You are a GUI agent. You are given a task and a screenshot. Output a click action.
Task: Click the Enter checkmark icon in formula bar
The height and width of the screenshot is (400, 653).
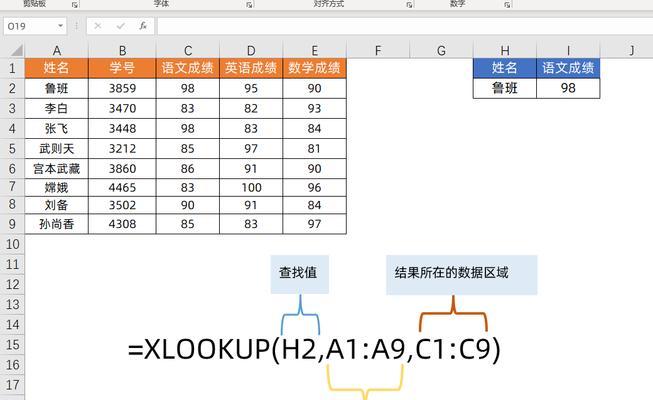click(x=120, y=26)
